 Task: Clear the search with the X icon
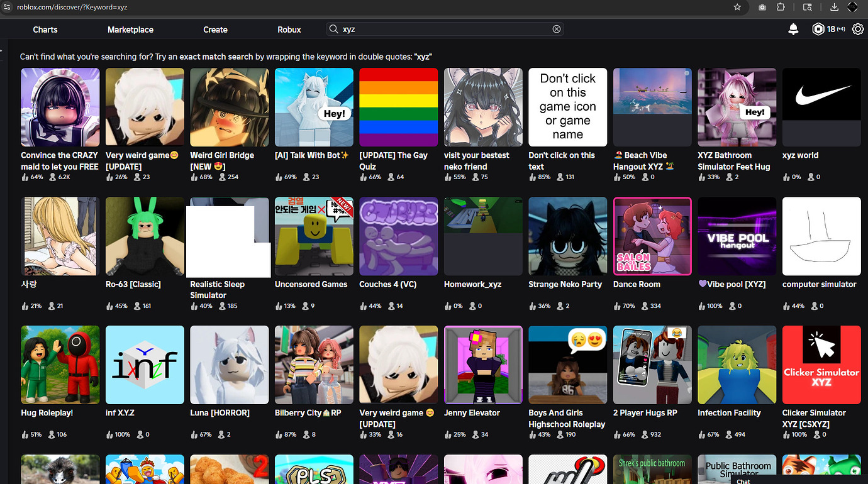click(557, 29)
